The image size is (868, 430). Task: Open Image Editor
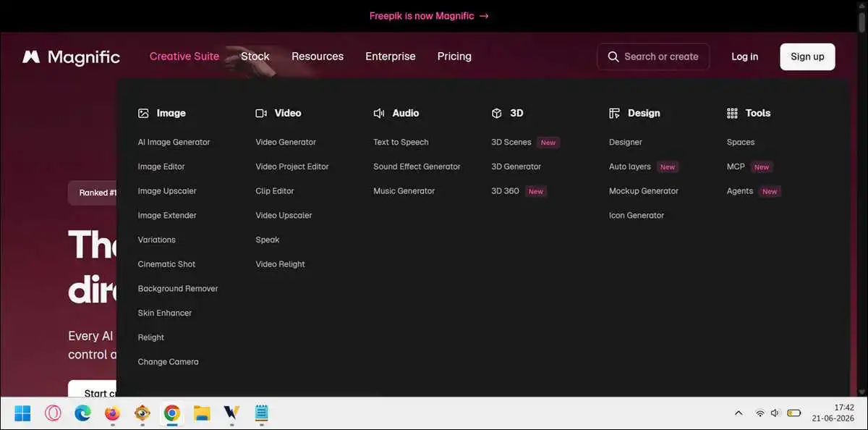tap(161, 166)
